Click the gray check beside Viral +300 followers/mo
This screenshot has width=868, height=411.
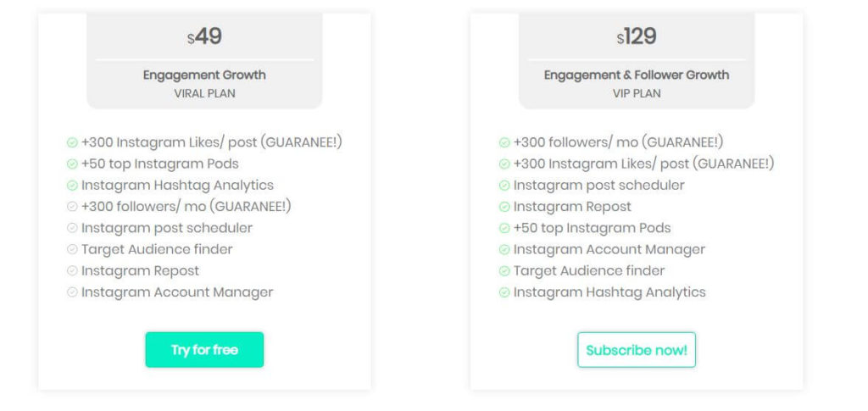pos(72,206)
